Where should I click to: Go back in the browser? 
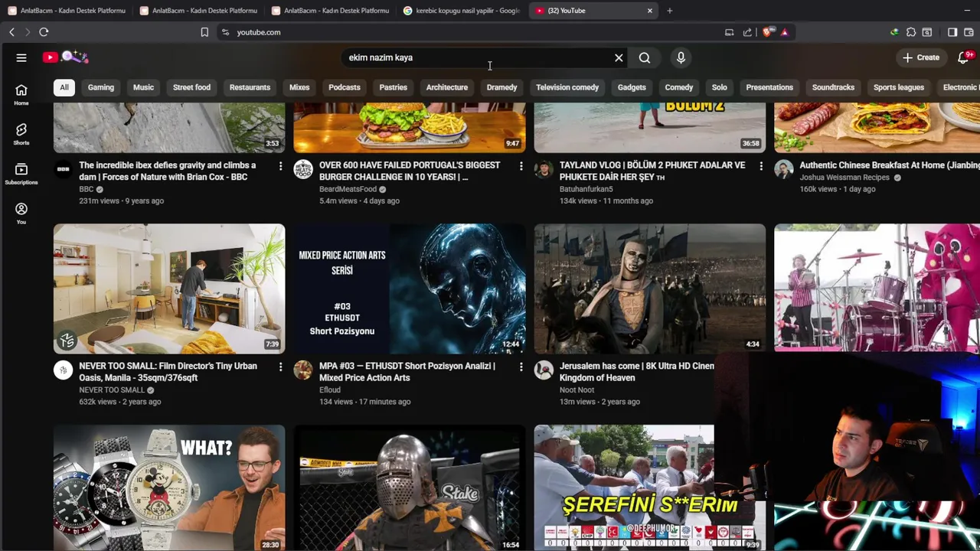click(x=11, y=32)
